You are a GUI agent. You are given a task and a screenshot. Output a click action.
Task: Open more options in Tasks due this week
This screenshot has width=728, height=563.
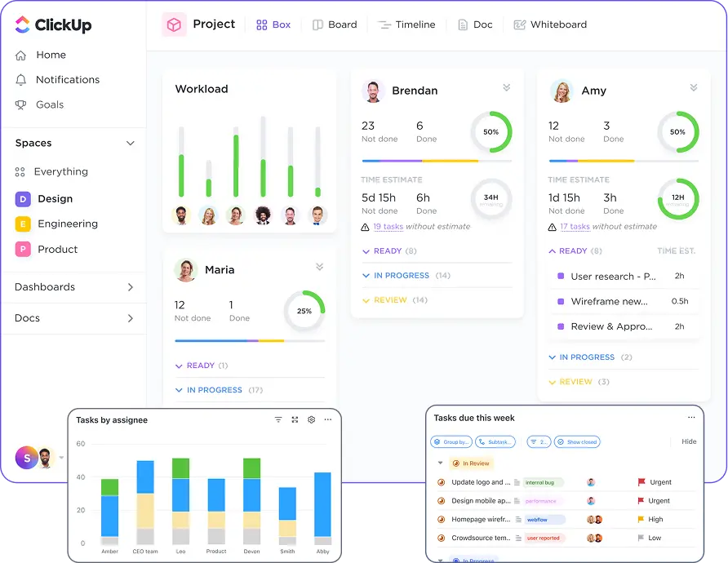pos(691,417)
